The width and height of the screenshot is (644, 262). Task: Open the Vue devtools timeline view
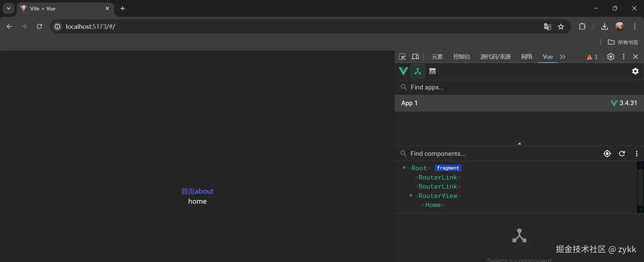pos(433,71)
